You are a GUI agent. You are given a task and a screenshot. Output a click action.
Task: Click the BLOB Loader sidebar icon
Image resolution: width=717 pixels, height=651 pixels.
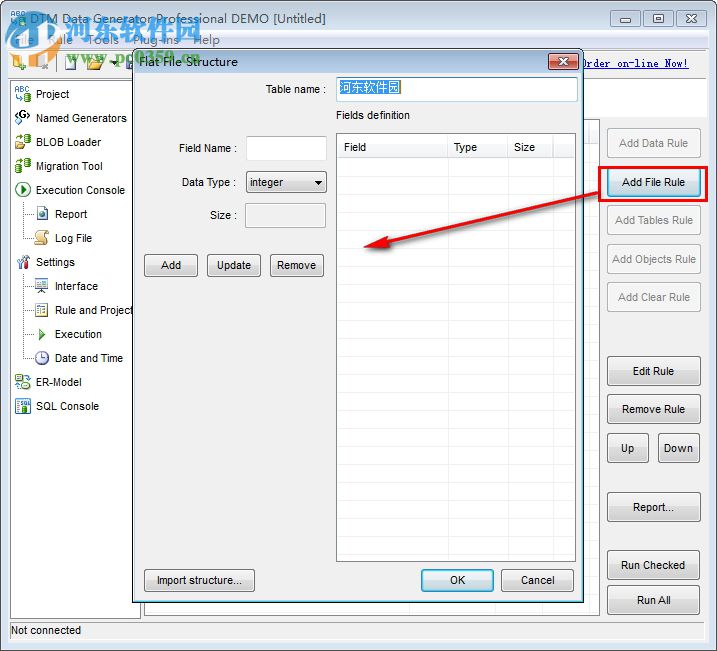(x=23, y=142)
